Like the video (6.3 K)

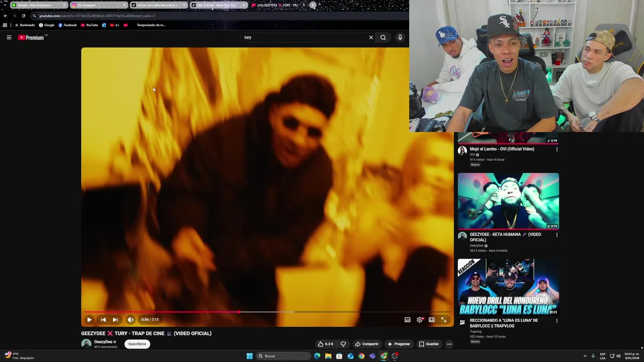(x=326, y=344)
